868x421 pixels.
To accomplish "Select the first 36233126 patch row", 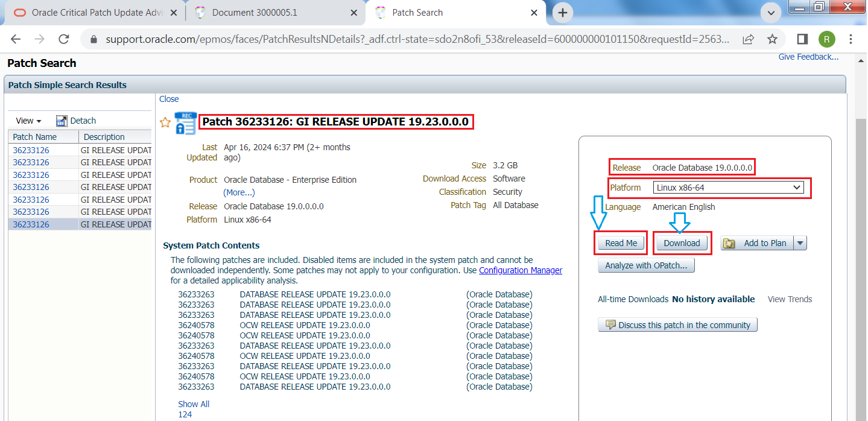I will coord(80,150).
